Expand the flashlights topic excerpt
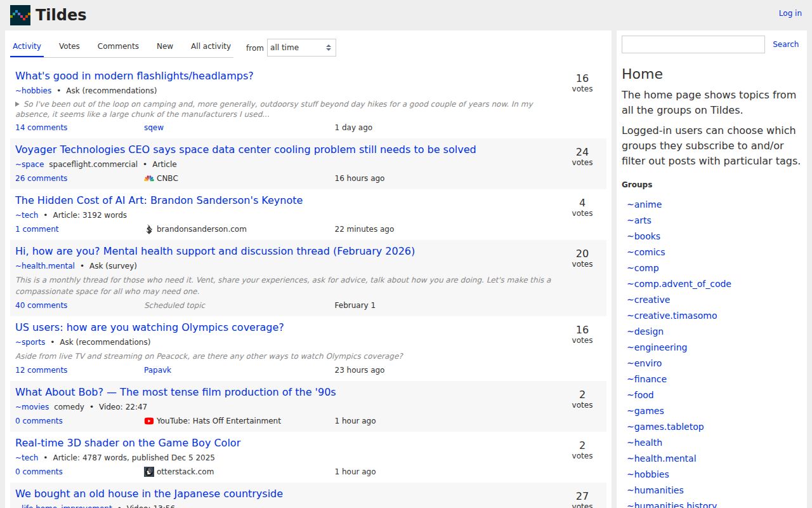 coord(18,105)
